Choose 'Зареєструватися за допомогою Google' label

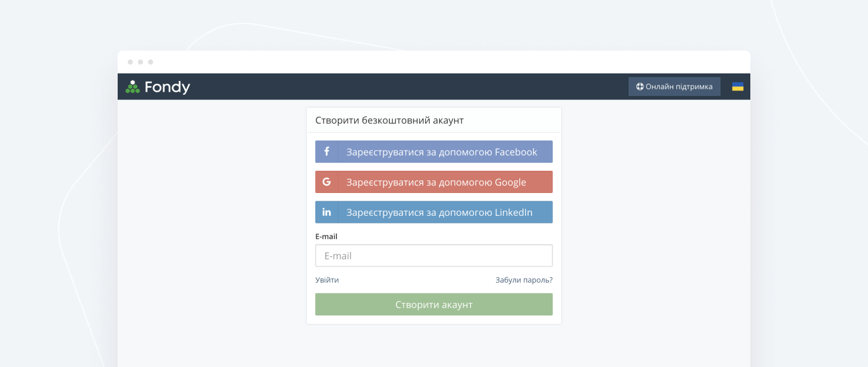pyautogui.click(x=437, y=182)
